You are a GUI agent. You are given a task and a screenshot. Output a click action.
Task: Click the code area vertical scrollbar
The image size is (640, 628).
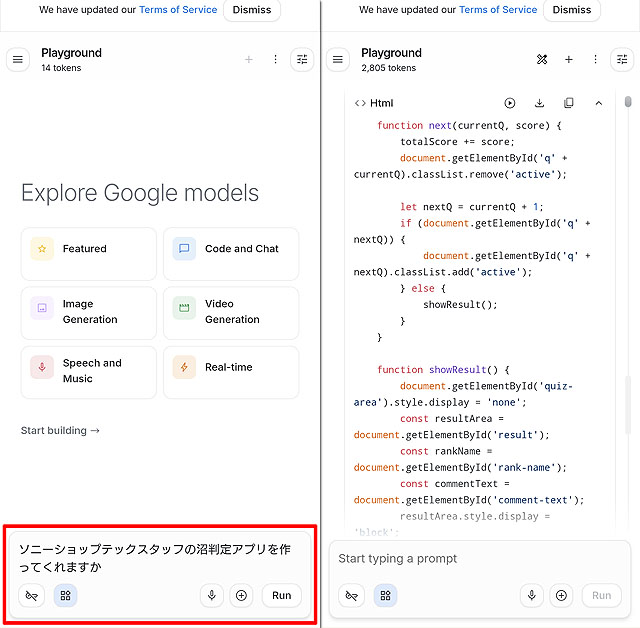(628, 300)
